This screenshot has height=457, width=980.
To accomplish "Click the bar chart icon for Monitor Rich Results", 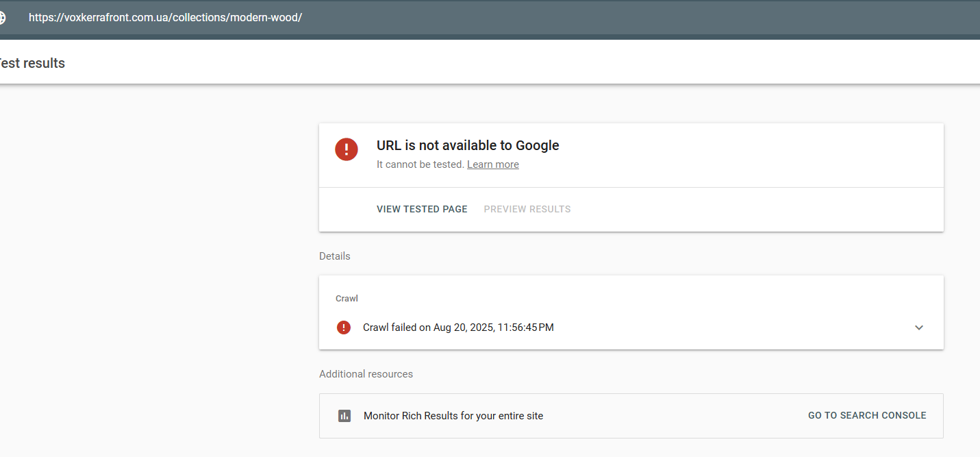I will [344, 416].
